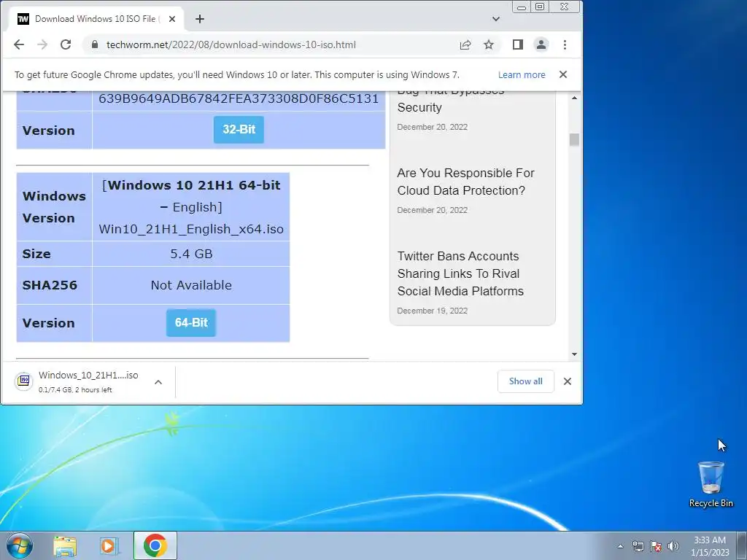Open Learn more about Chrome updates
Viewport: 747px width, 560px height.
click(x=522, y=75)
